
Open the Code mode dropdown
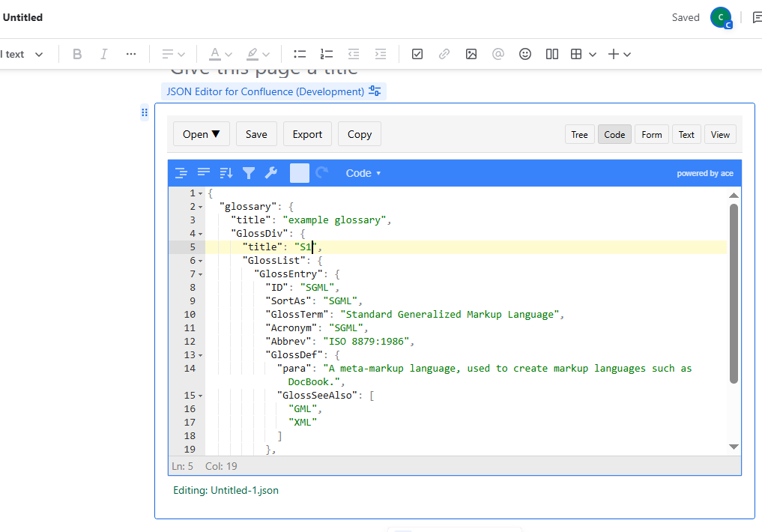click(x=363, y=173)
